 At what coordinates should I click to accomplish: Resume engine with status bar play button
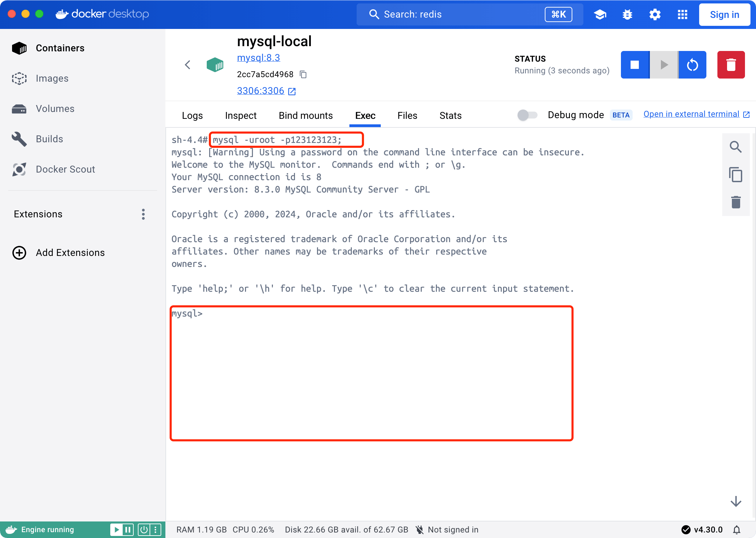pos(117,529)
